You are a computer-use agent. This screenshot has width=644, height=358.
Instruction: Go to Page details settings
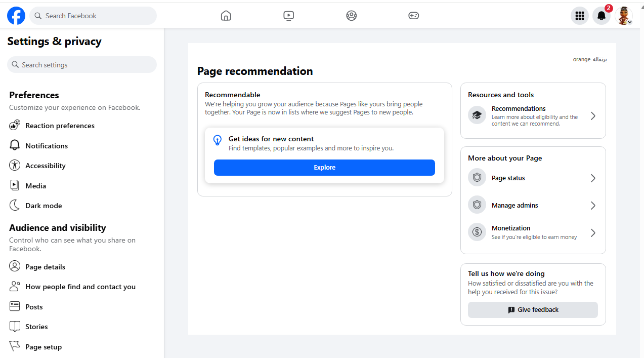point(45,267)
